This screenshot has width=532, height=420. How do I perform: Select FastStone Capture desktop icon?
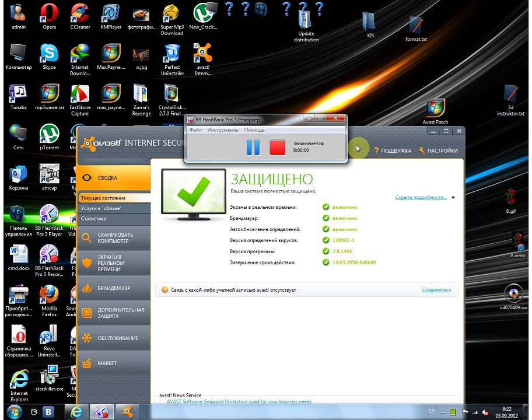(x=80, y=100)
